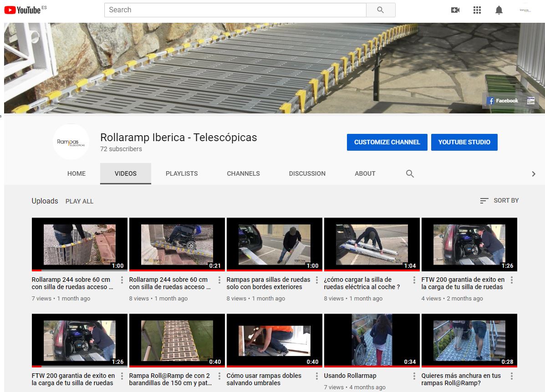Open options for Rampas para sillas video
This screenshot has width=545, height=392.
click(316, 280)
